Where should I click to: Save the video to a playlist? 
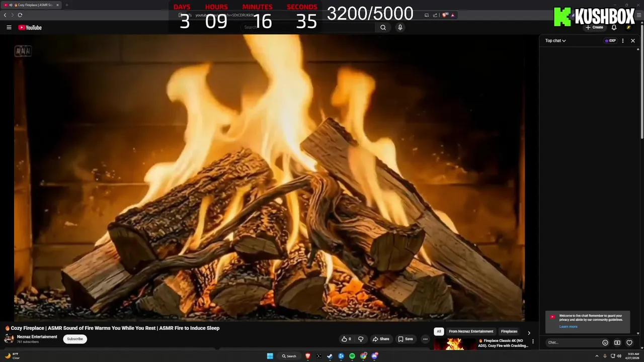point(406,339)
